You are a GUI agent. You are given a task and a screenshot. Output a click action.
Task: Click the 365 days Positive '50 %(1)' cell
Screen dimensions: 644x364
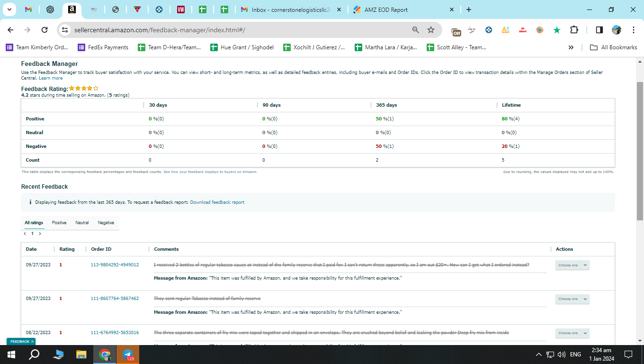click(385, 119)
